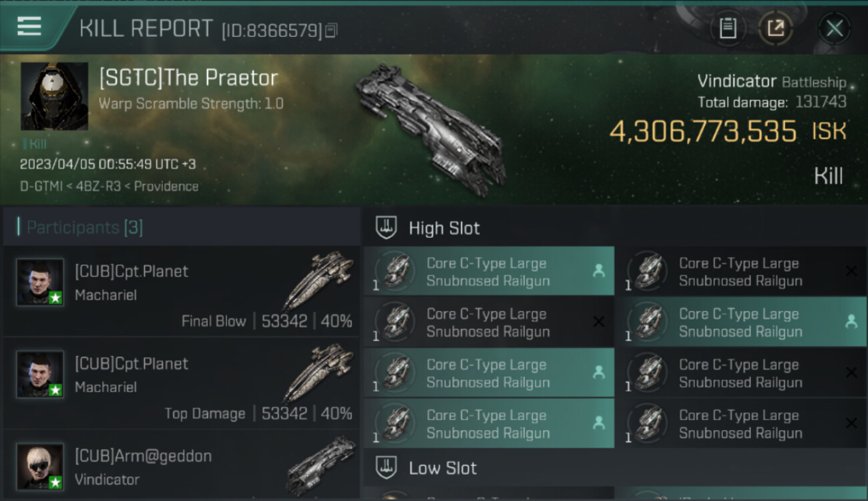The width and height of the screenshot is (868, 501).
Task: Inspect the destroyed Vindicator ship image
Action: pyautogui.click(x=431, y=127)
